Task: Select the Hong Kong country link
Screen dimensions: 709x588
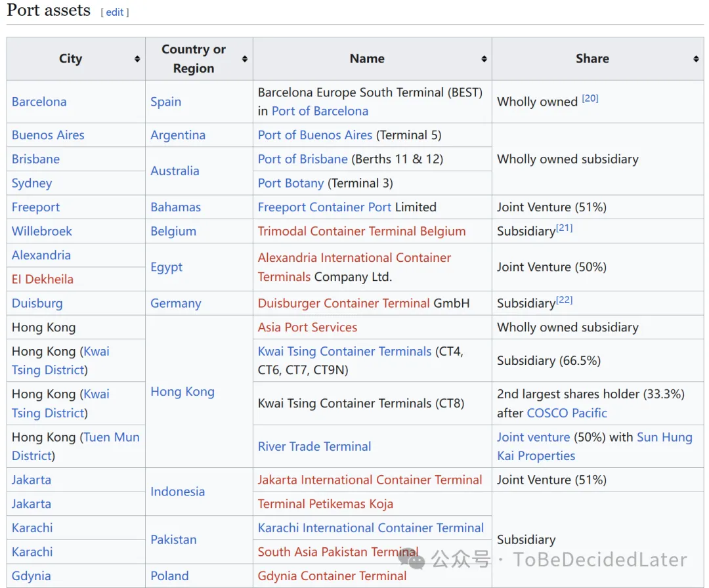Action: coord(183,392)
